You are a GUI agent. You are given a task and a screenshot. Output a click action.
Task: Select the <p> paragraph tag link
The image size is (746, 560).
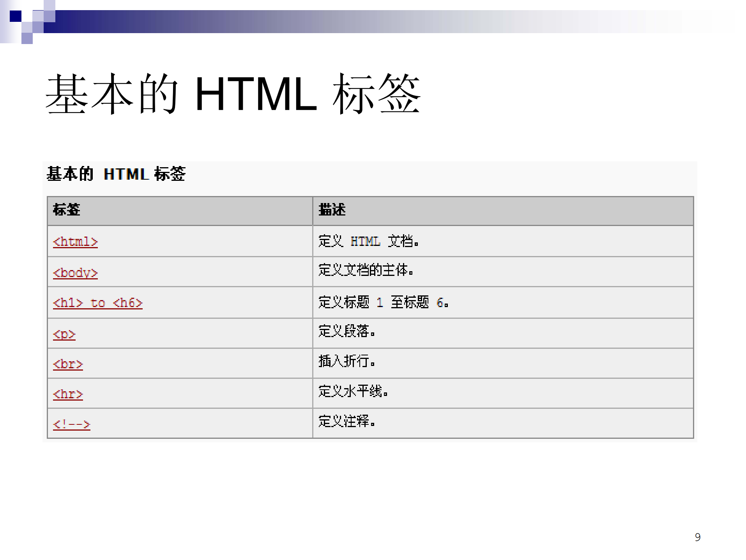[x=64, y=333]
